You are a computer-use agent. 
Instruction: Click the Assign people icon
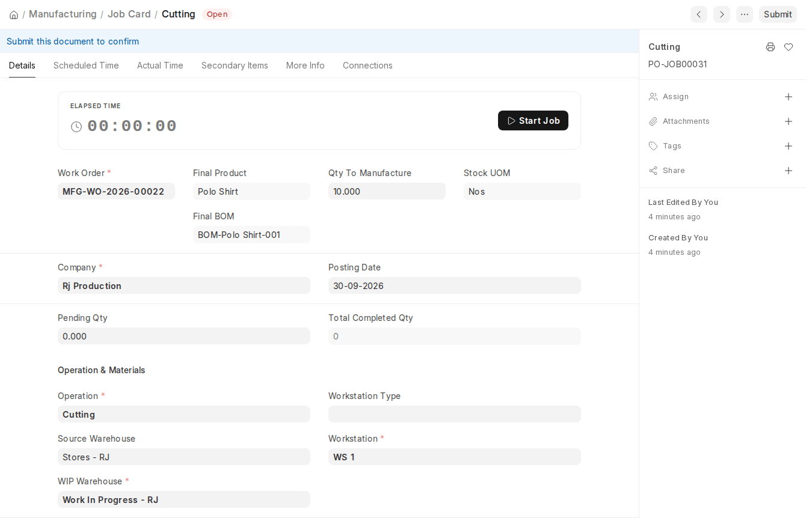pyautogui.click(x=653, y=97)
